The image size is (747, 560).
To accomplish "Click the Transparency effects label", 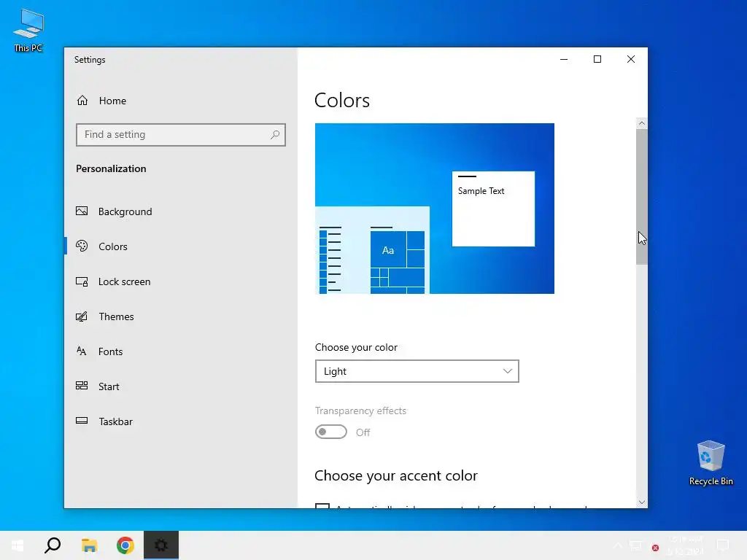I will (360, 411).
